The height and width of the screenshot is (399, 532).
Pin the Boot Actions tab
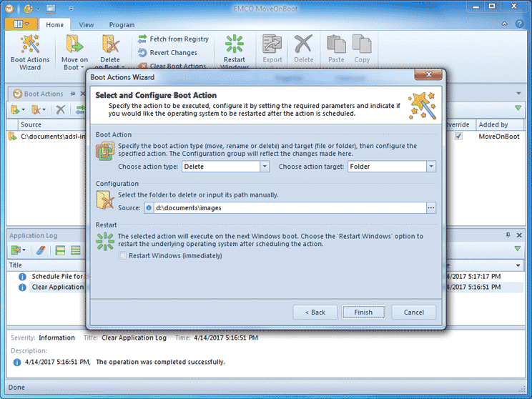click(x=73, y=94)
